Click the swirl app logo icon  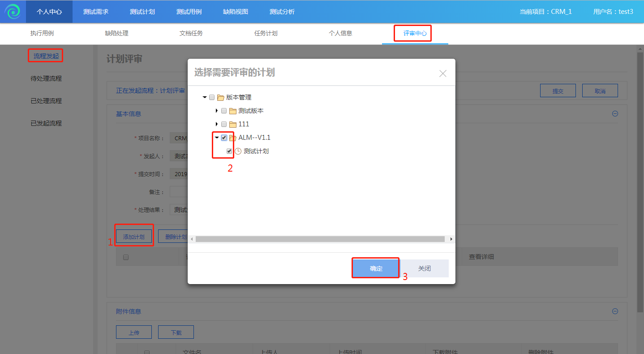coord(13,12)
